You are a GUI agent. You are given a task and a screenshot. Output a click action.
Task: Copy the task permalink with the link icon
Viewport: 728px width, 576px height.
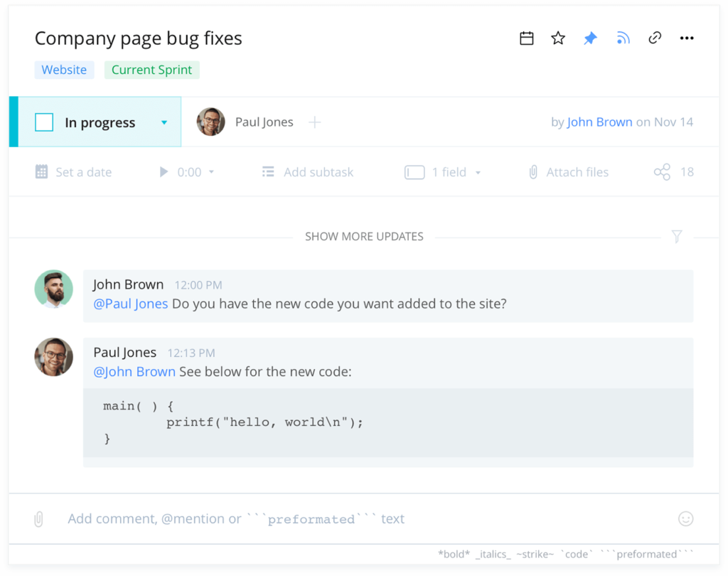point(655,38)
